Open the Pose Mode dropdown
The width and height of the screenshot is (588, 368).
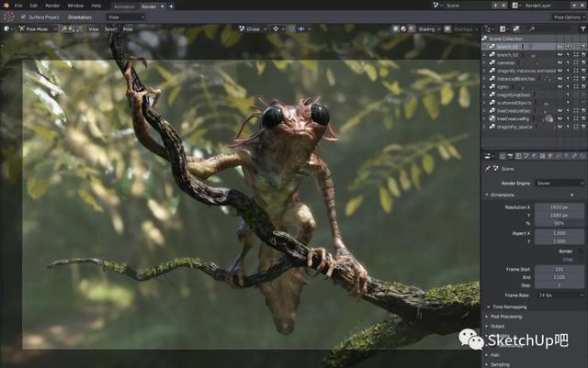click(38, 28)
